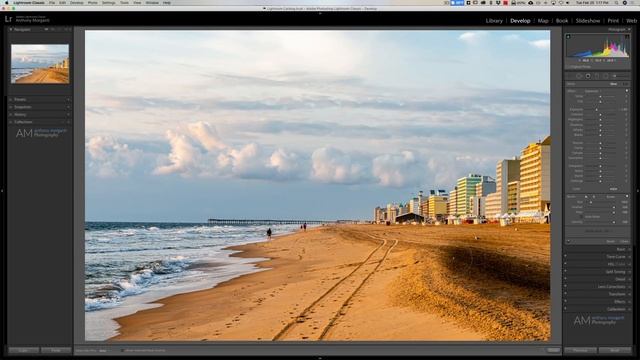Open the File menu in menu bar
This screenshot has width=640, height=360.
coord(52,3)
